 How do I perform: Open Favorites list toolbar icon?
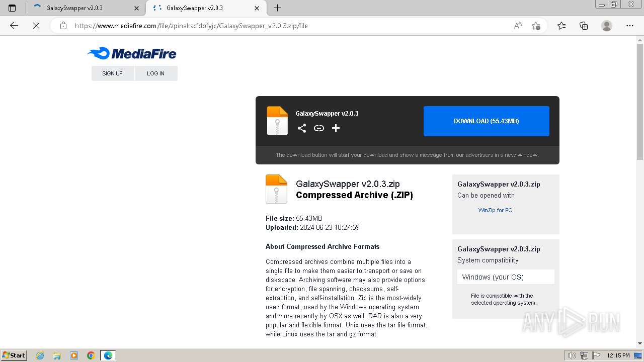561,26
